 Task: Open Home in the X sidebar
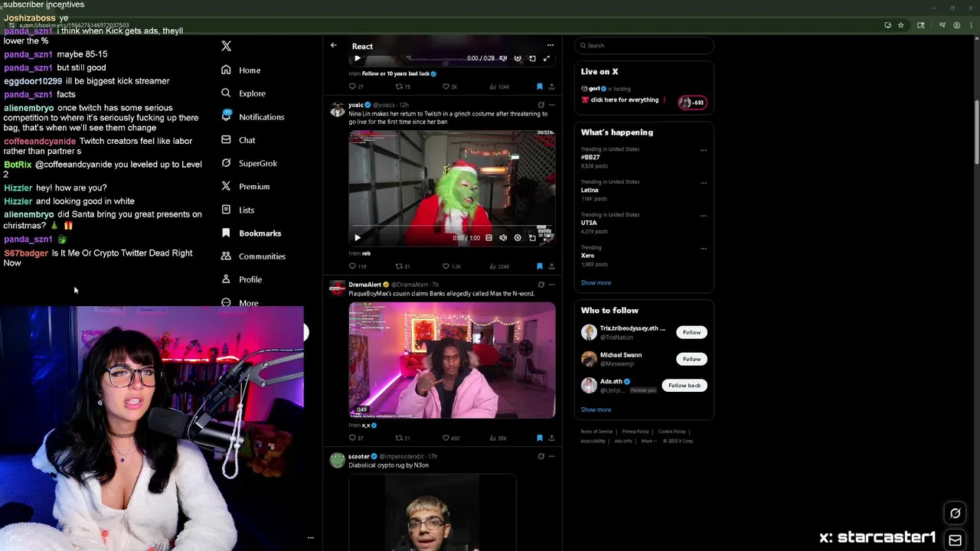pyautogui.click(x=240, y=70)
